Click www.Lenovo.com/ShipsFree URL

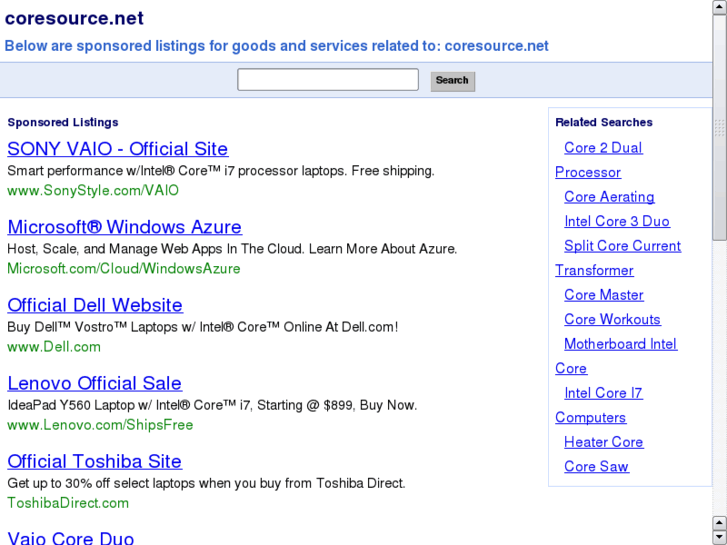[100, 425]
